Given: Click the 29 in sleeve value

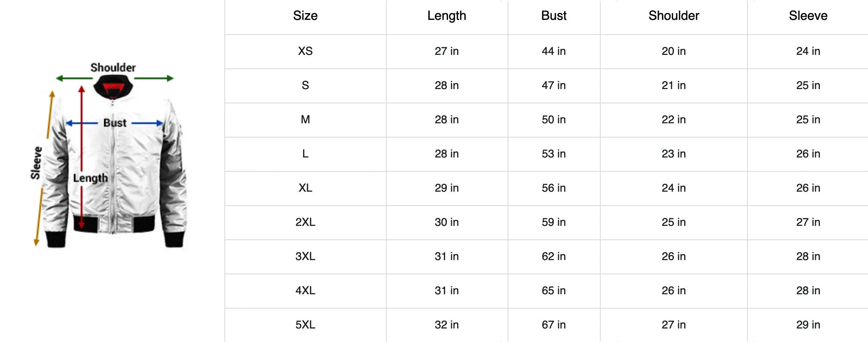Looking at the screenshot, I should (808, 325).
